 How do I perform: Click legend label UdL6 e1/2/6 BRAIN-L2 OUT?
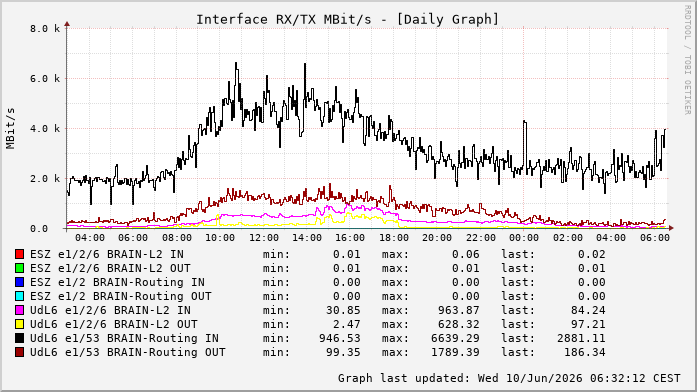114,324
